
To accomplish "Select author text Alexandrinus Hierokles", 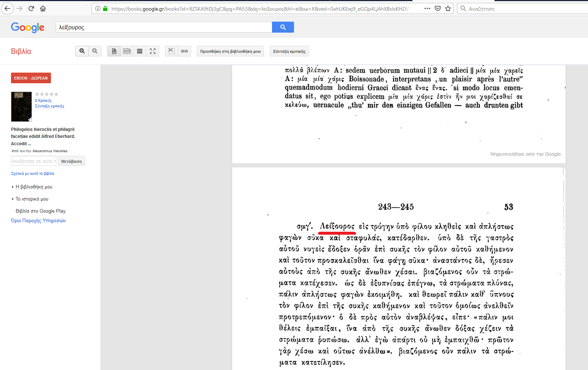I will point(50,151).
